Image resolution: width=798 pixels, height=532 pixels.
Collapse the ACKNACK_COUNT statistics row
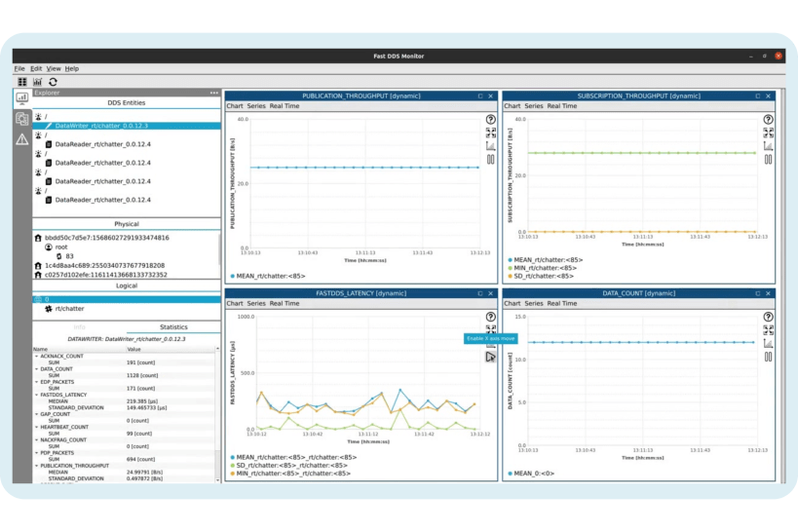pos(37,357)
